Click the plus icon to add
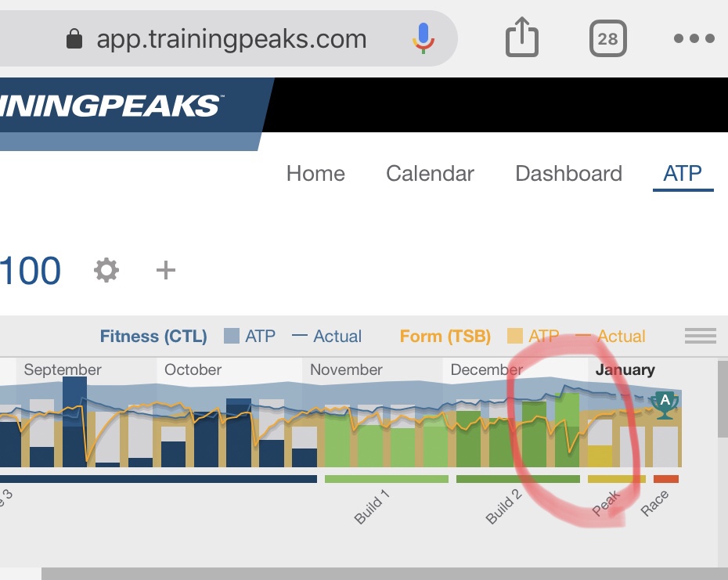728x580 pixels. (166, 271)
